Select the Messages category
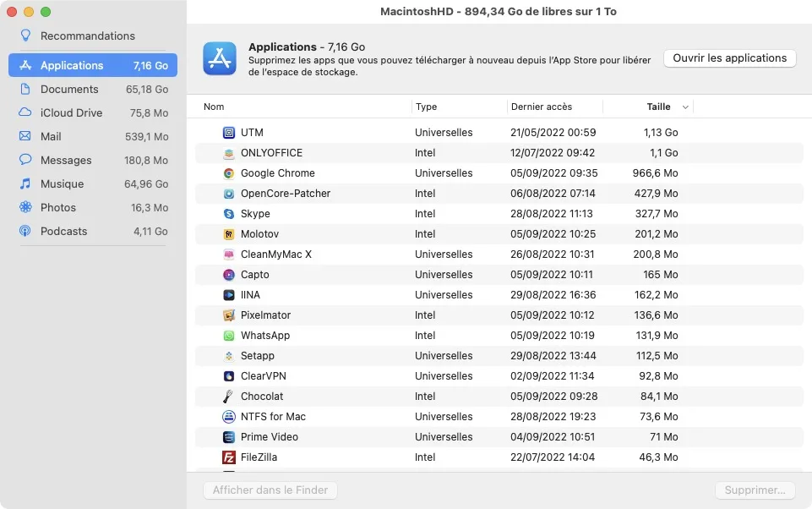This screenshot has height=509, width=812. pos(93,160)
